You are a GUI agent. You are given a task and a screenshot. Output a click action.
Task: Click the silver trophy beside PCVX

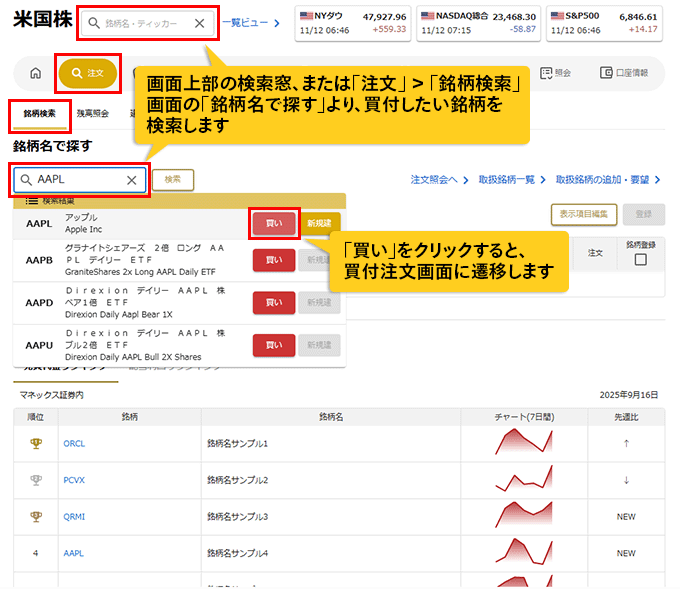pyautogui.click(x=36, y=480)
